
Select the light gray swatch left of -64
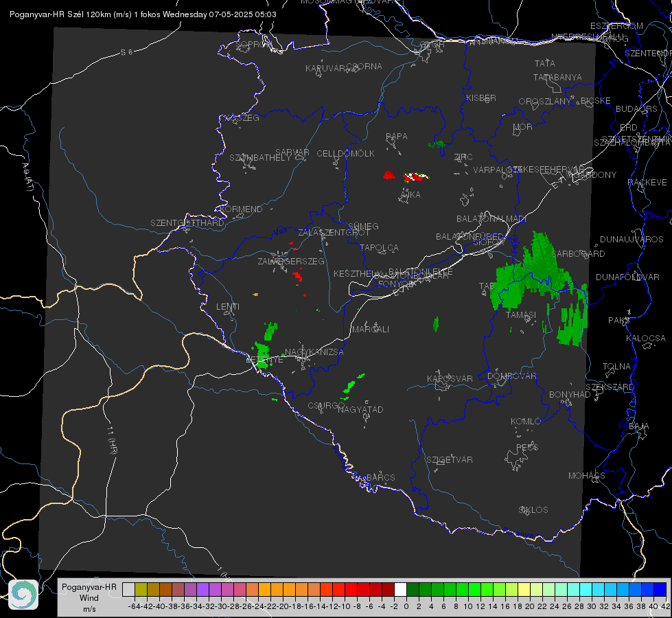(x=128, y=590)
